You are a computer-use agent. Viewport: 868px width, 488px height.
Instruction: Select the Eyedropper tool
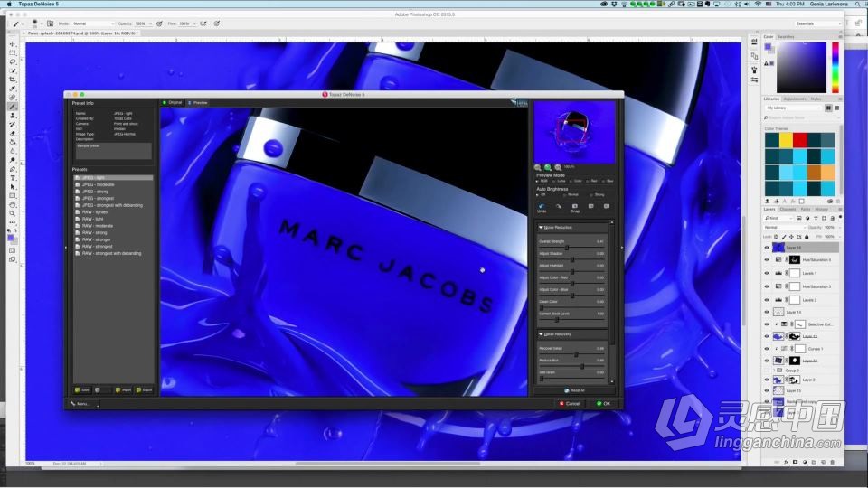12,89
